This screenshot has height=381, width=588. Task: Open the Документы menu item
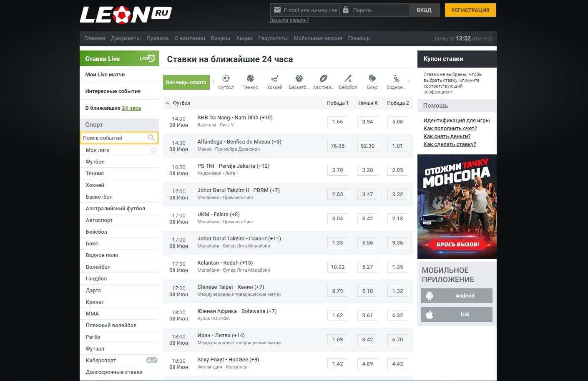126,38
